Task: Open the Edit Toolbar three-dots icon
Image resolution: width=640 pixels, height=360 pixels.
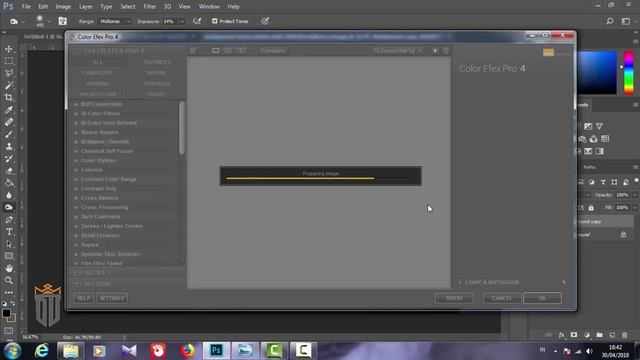Action: (9, 293)
